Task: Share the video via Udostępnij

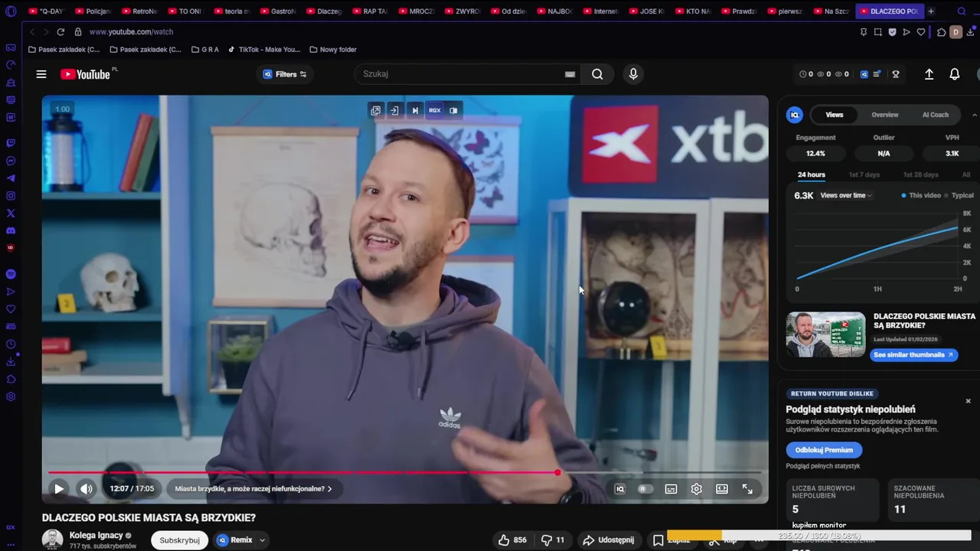Action: pos(609,540)
